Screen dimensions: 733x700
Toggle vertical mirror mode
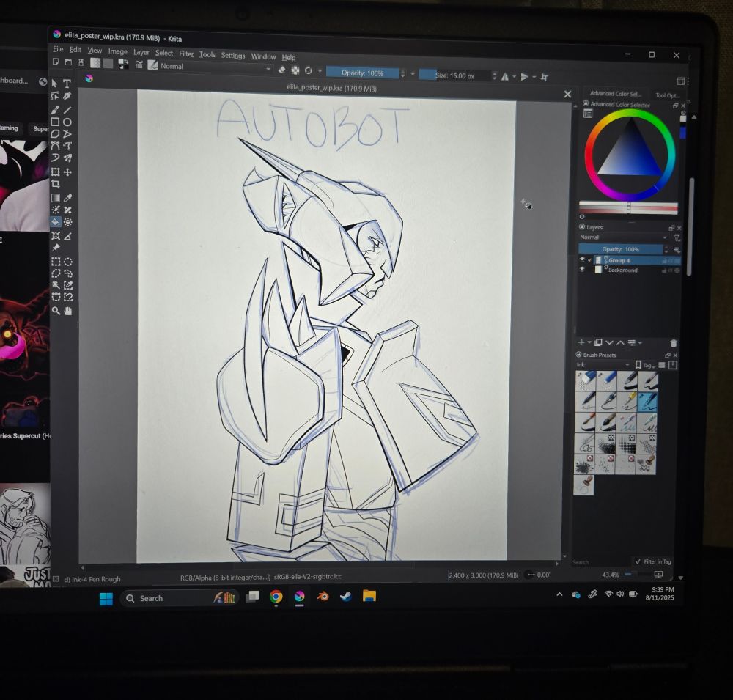pos(525,77)
